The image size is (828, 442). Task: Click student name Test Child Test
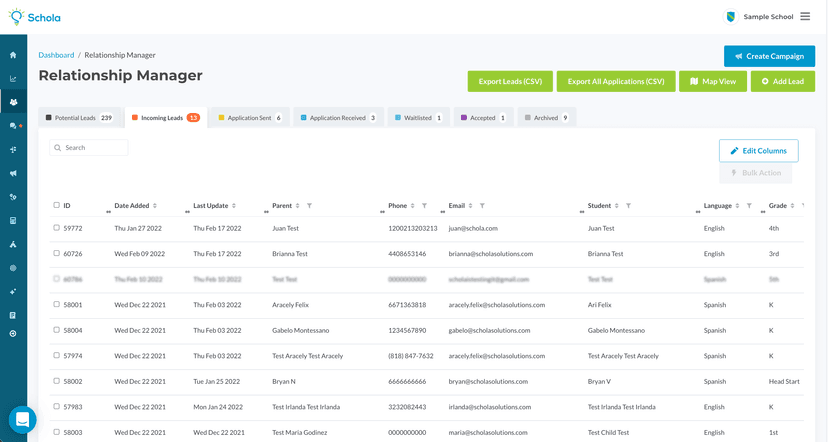point(608,432)
